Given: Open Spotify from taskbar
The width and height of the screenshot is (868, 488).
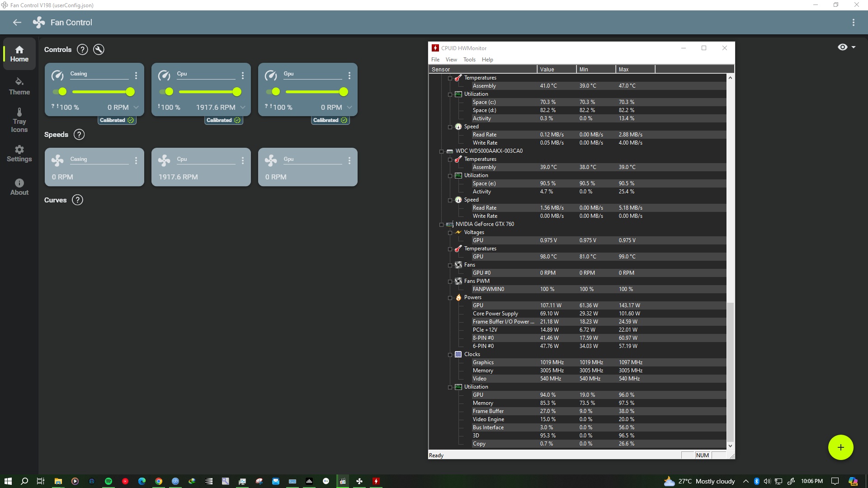Looking at the screenshot, I should pyautogui.click(x=108, y=481).
